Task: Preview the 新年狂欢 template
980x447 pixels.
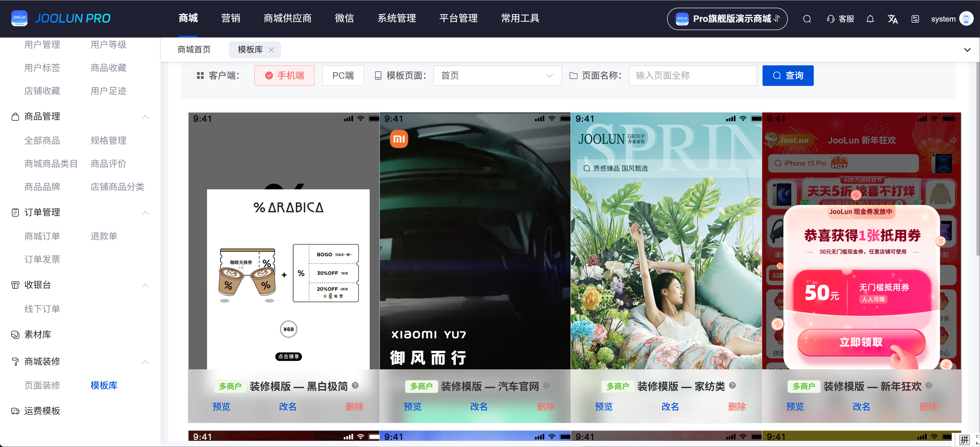Action: coord(795,407)
